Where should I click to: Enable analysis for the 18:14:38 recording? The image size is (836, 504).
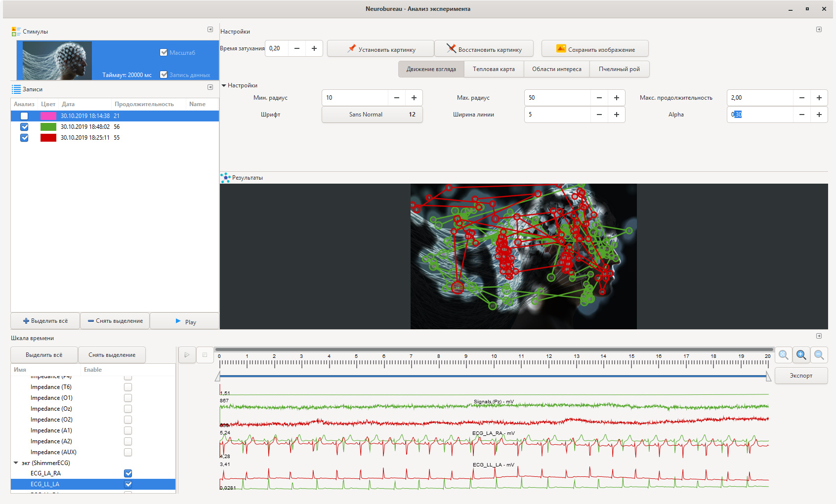pyautogui.click(x=24, y=116)
